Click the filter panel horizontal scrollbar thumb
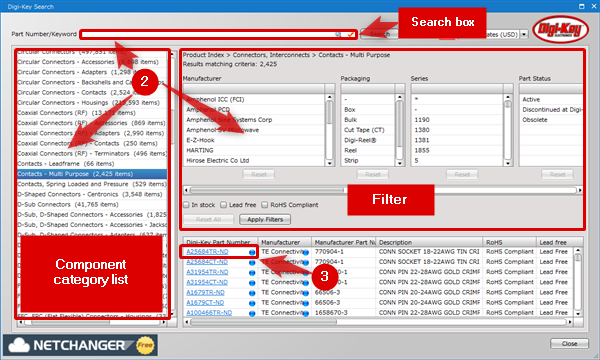Image resolution: width=600 pixels, height=360 pixels. 267,190
